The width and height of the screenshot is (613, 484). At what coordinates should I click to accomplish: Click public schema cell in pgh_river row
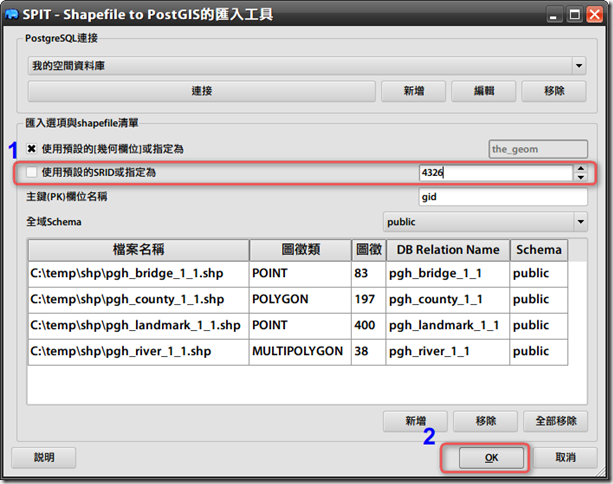539,351
